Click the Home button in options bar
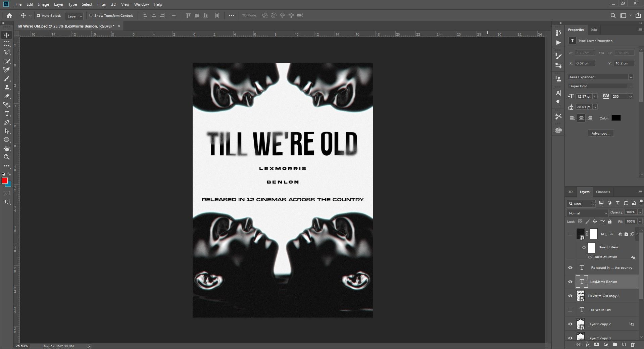This screenshot has width=644, height=349. click(x=9, y=15)
